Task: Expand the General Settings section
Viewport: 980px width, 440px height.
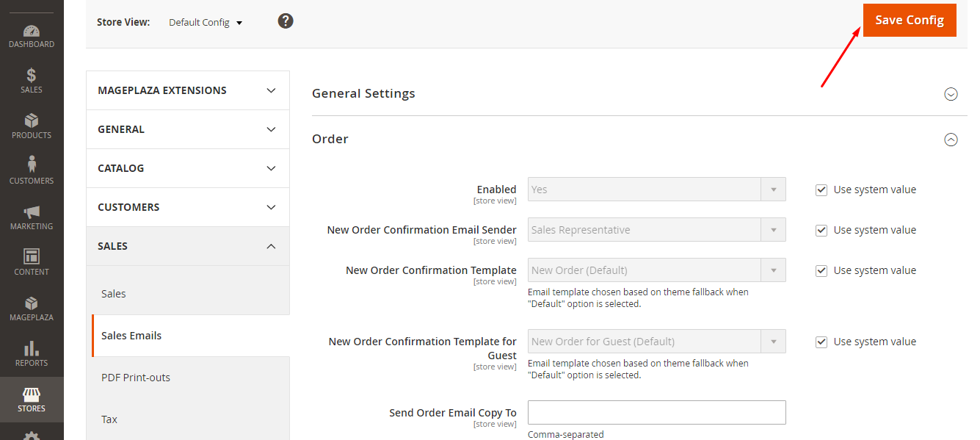Action: 951,94
